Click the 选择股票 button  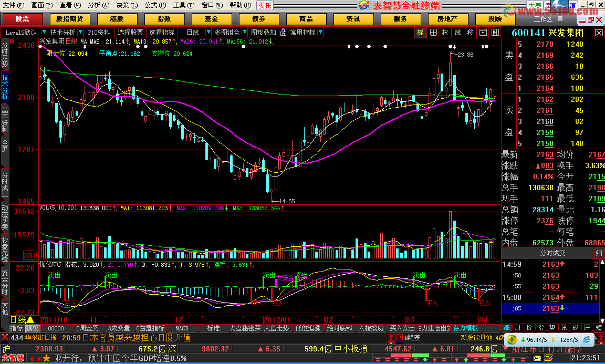coord(130,33)
